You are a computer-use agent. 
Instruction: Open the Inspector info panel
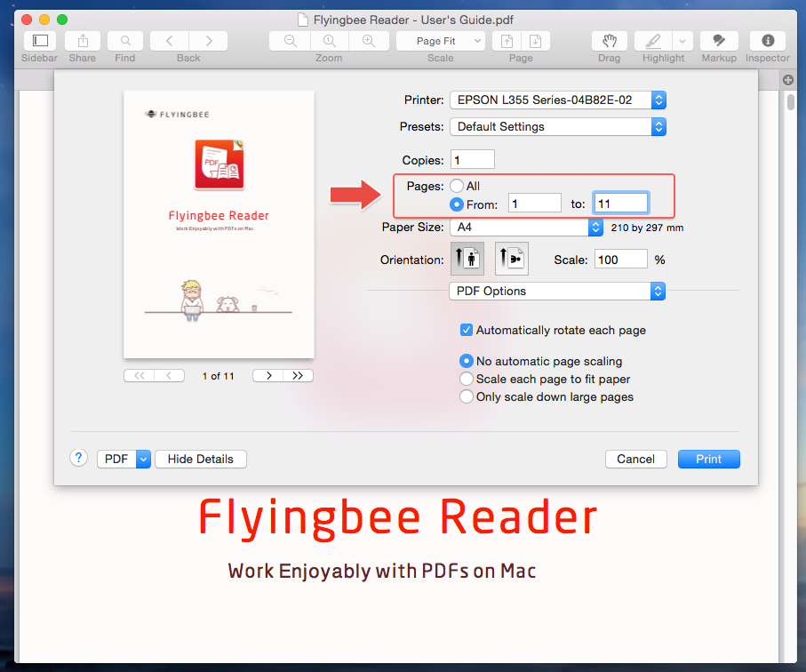click(x=768, y=41)
